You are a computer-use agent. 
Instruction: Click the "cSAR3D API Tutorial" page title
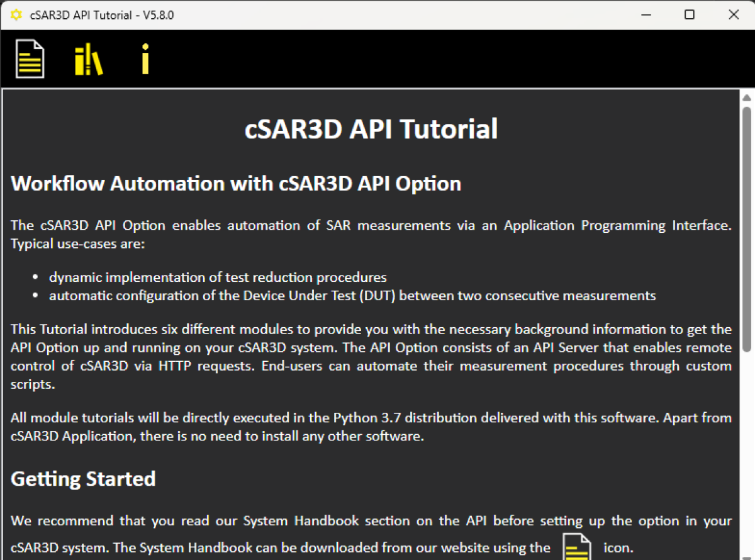(371, 128)
